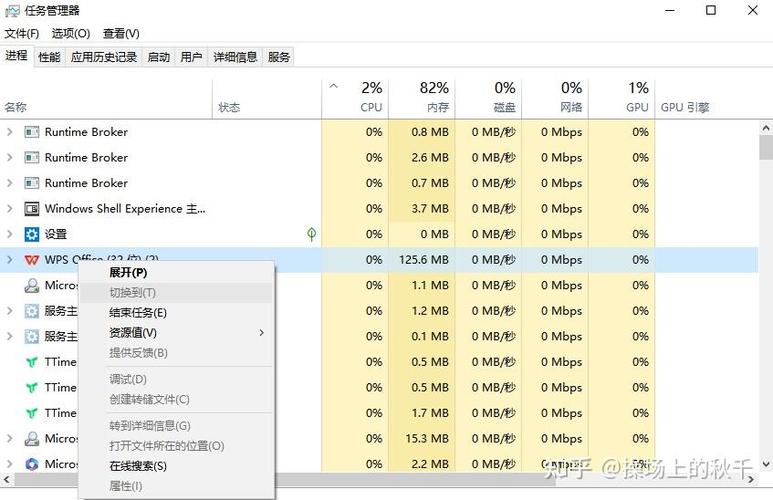Expand the service host row with 0.1 MB
The image size is (773, 500).
[9, 337]
